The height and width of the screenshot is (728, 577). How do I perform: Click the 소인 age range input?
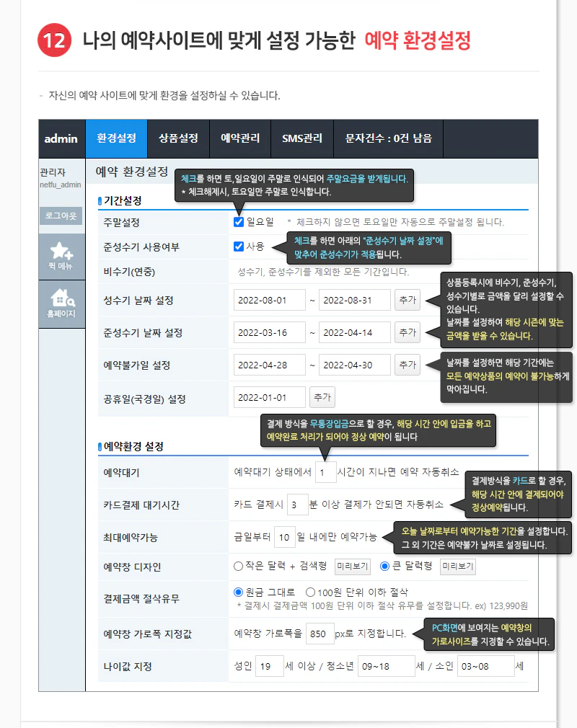pos(486,666)
